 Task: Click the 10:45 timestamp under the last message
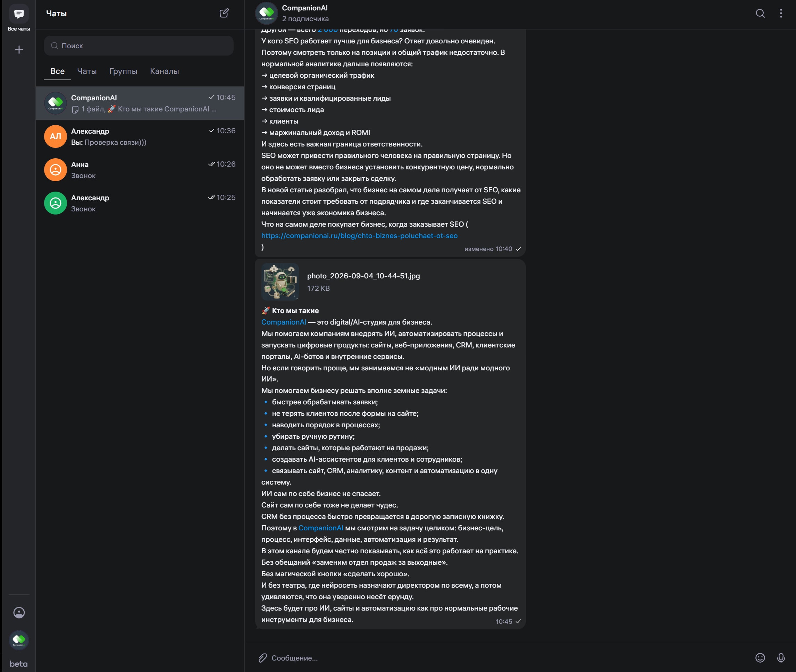pyautogui.click(x=504, y=621)
